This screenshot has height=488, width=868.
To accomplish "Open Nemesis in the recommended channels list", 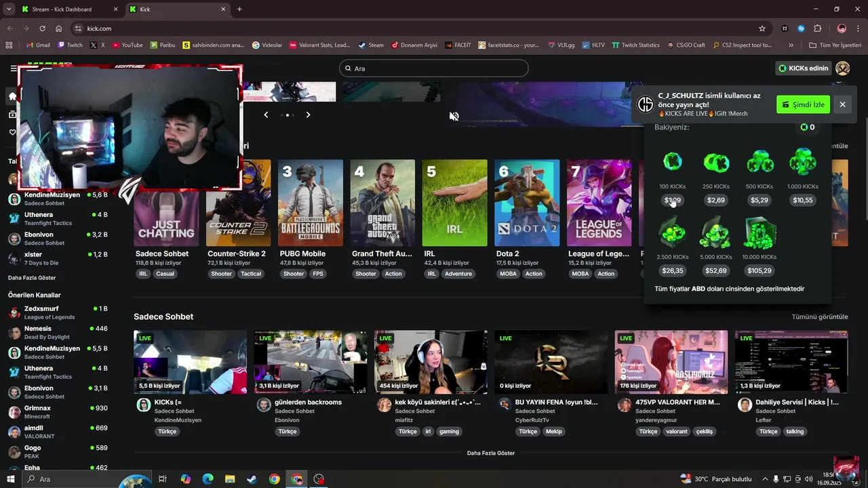I will (x=58, y=332).
